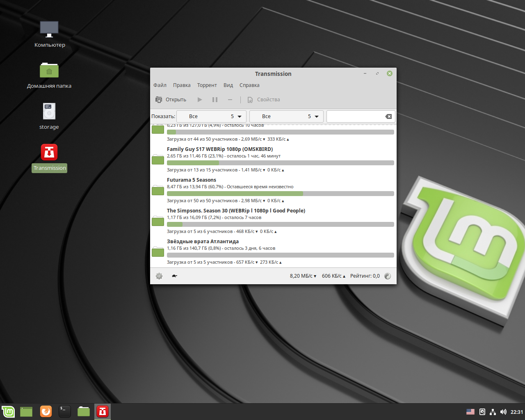Expand second Все tracker filter dropdown
The height and width of the screenshot is (420, 525).
coord(287,116)
